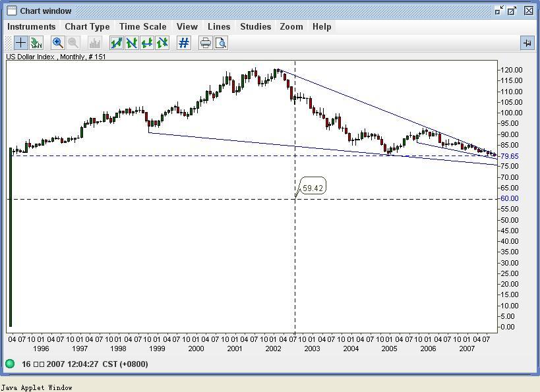Click the green status indicator light
The height and width of the screenshot is (392, 540).
[x=10, y=364]
